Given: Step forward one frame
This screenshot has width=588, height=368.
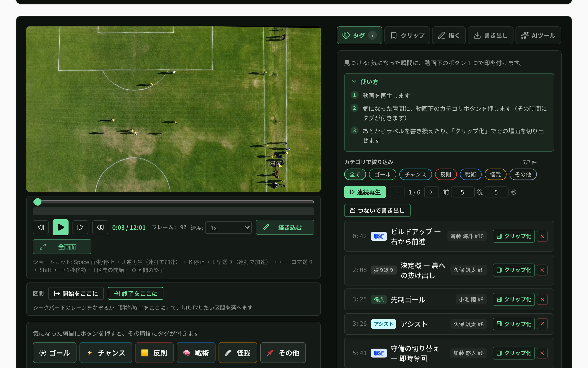Looking at the screenshot, I should pyautogui.click(x=80, y=227).
